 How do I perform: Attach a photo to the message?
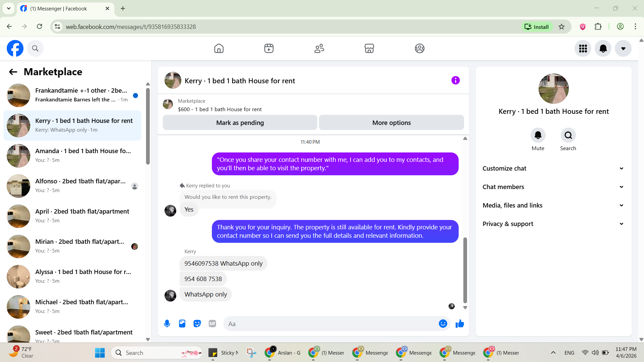[182, 324]
